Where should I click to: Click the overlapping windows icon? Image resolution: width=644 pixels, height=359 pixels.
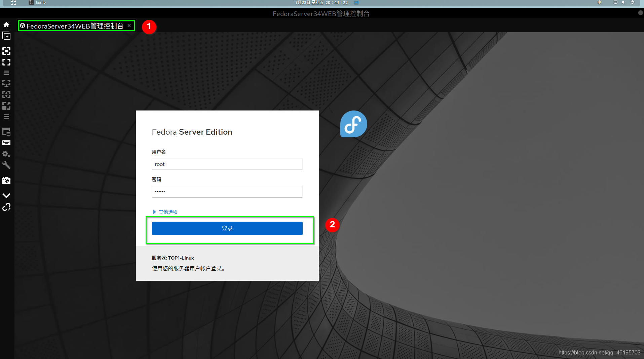click(6, 132)
